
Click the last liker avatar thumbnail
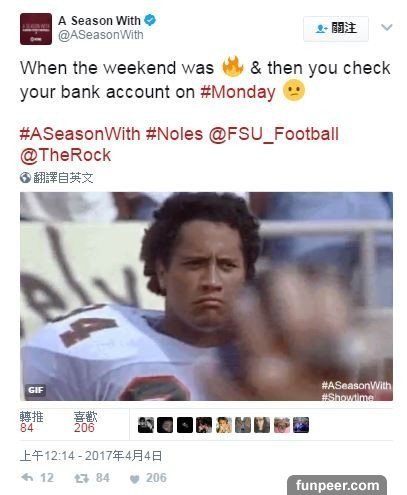click(301, 425)
